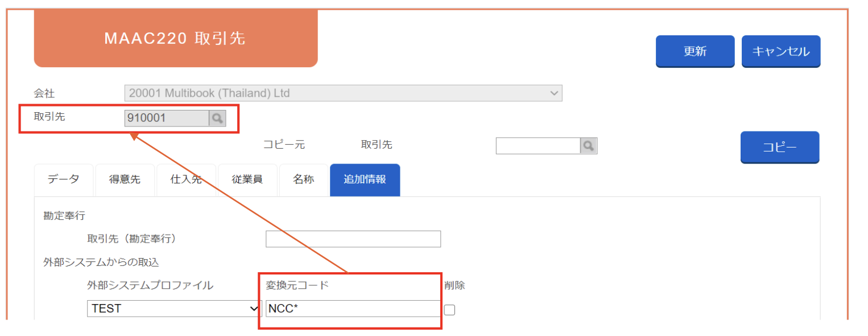Open the 仕入先 tab
The image size is (868, 336).
(x=186, y=179)
